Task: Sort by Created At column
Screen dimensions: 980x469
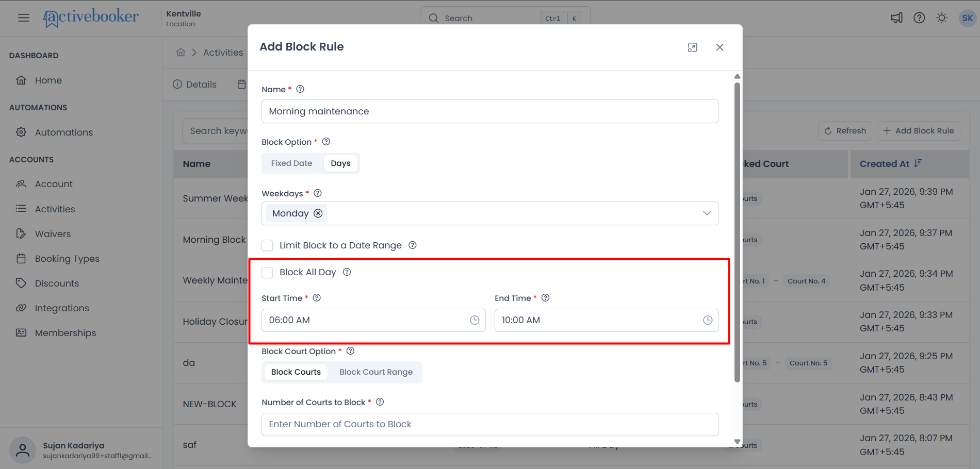Action: click(891, 164)
